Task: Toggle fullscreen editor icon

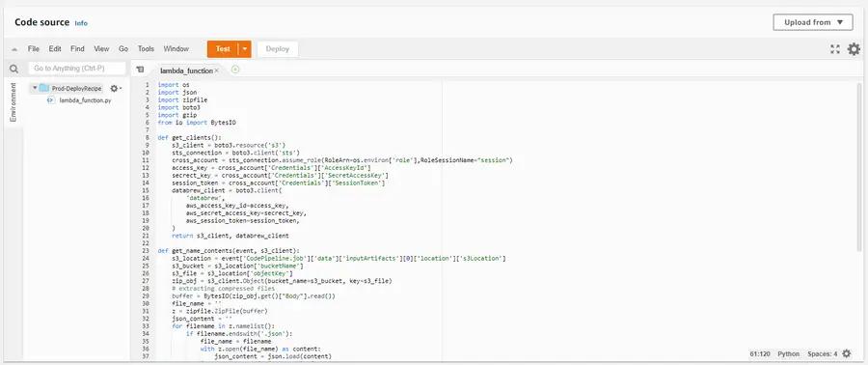Action: (x=835, y=49)
